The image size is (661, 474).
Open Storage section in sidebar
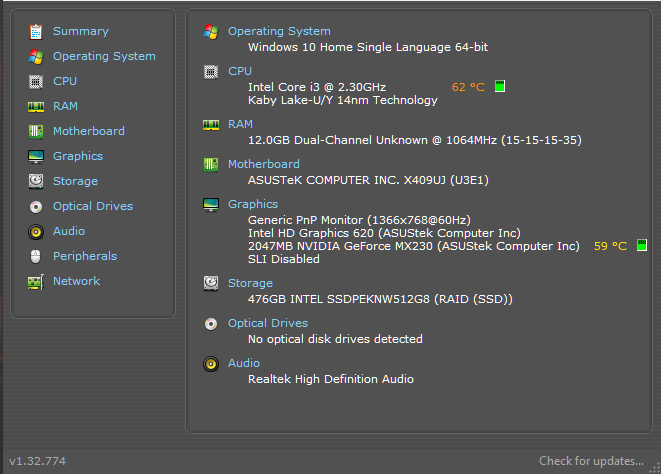pos(75,181)
